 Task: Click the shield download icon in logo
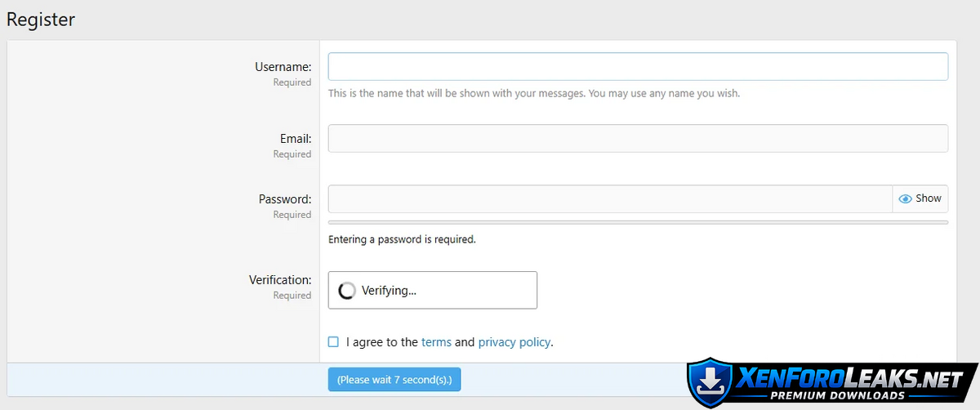pos(709,381)
